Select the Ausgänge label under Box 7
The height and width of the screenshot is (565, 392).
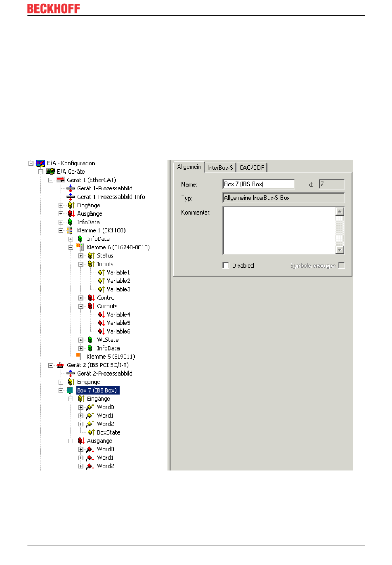tap(99, 441)
